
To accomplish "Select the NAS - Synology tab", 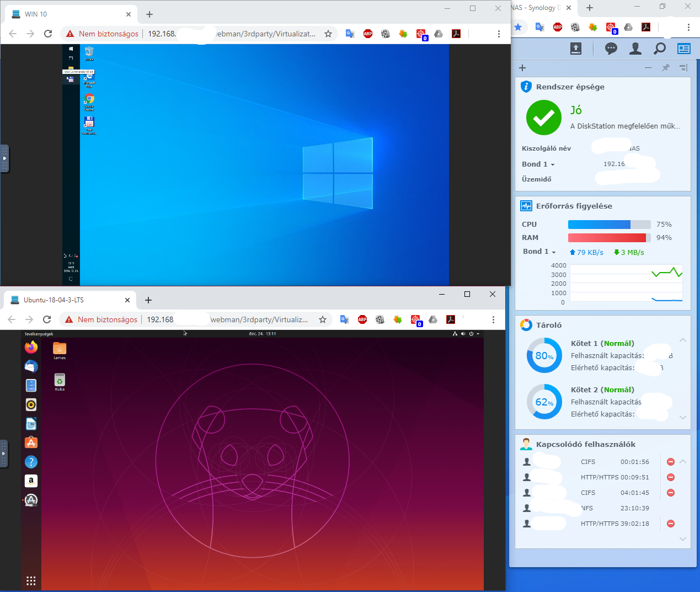I will (542, 8).
